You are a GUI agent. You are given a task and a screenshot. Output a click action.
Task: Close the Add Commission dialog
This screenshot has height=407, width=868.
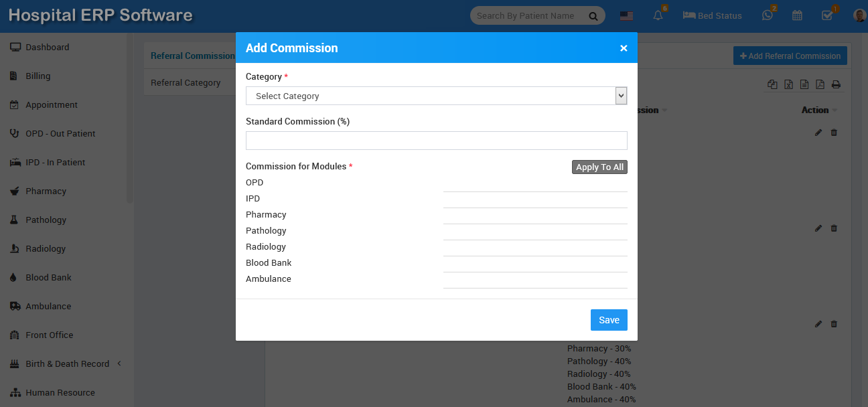tap(624, 48)
